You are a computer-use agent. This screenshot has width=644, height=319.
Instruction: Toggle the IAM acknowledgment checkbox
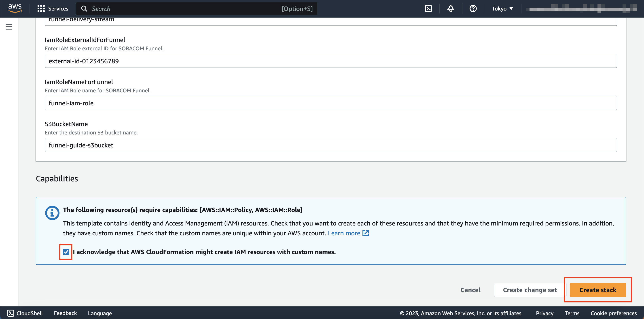click(x=66, y=252)
